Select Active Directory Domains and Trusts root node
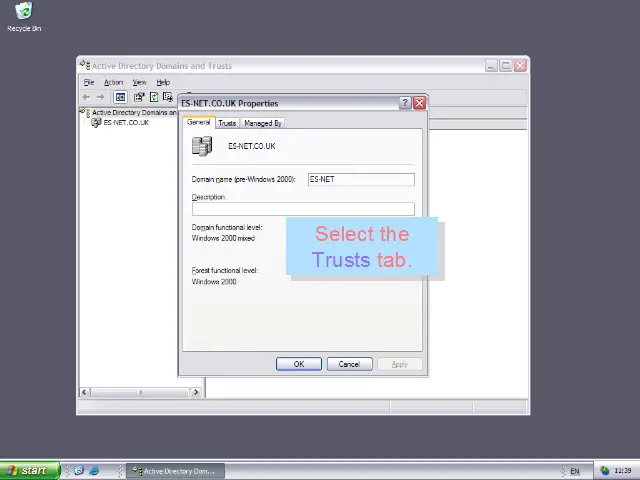The height and width of the screenshot is (480, 640). click(x=134, y=112)
